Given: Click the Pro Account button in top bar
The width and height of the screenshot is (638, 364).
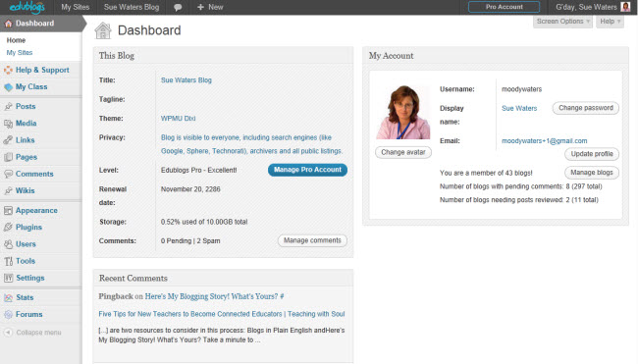Looking at the screenshot, I should click(x=505, y=7).
